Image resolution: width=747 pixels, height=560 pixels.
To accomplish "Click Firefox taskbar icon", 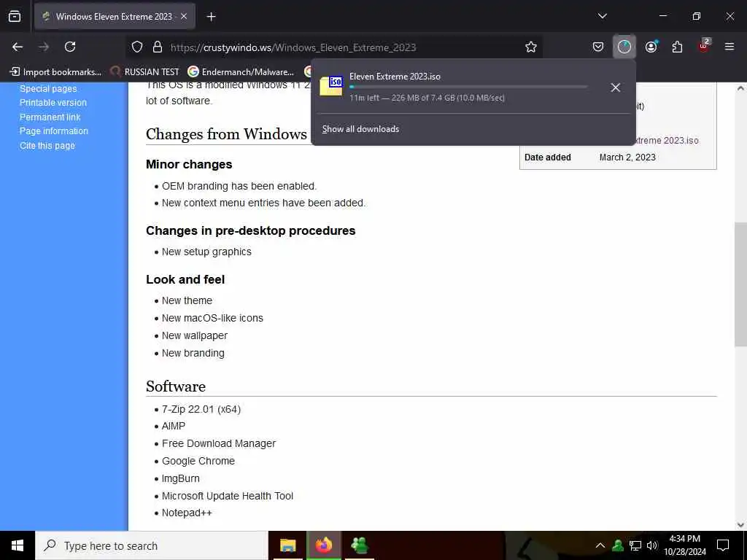I will (324, 545).
